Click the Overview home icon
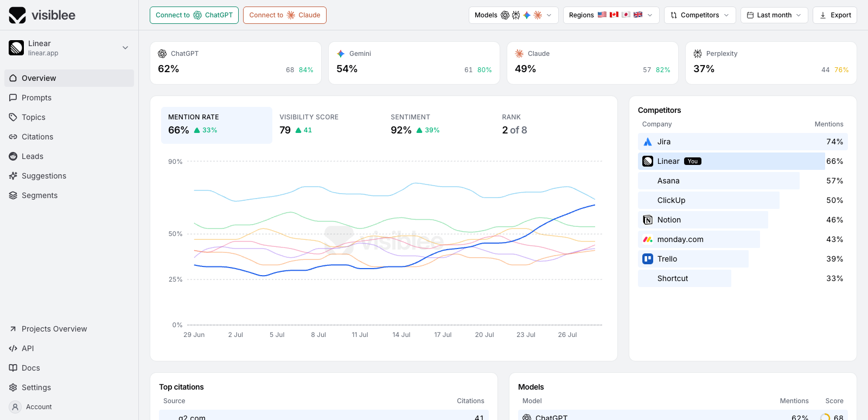The image size is (868, 420). click(13, 78)
